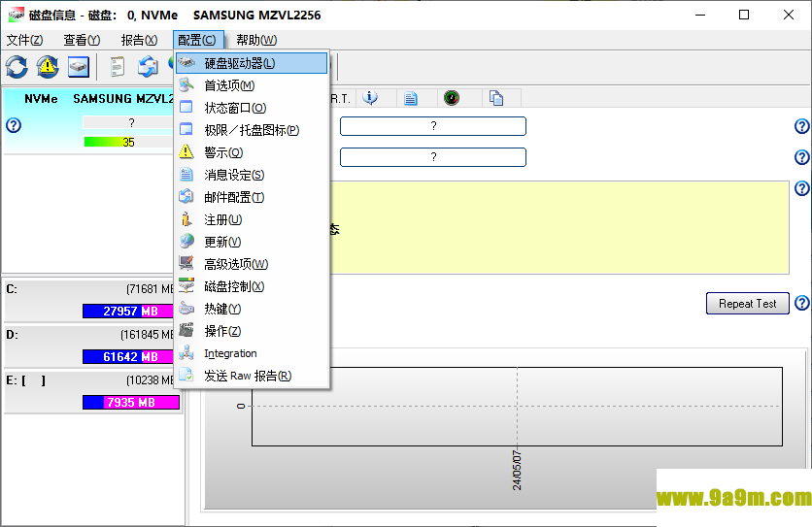Open 操作(Z) menu entry

click(x=252, y=331)
